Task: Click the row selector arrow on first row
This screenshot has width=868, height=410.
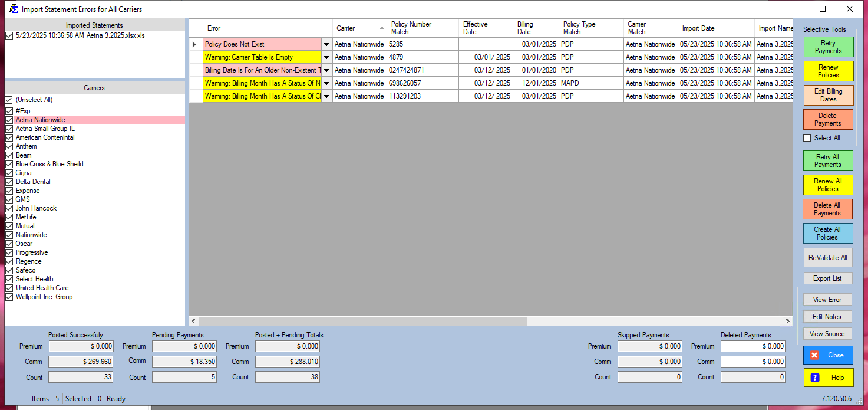Action: (x=195, y=44)
